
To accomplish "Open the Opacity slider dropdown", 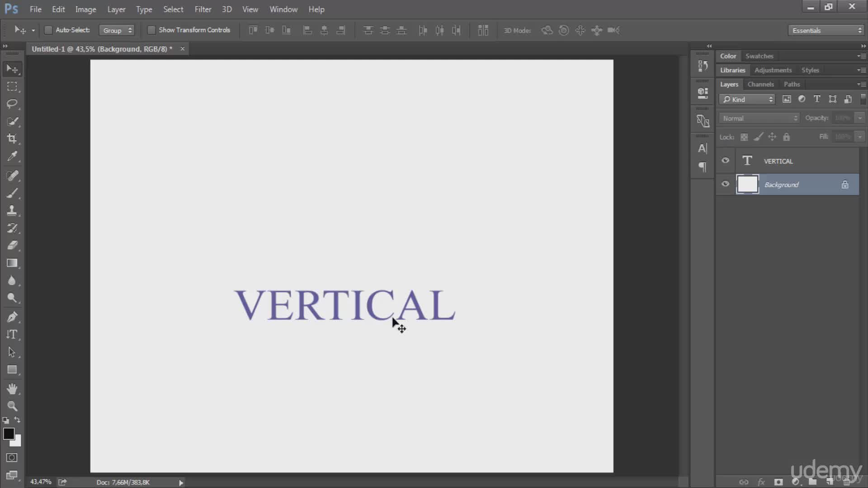I will [x=860, y=118].
